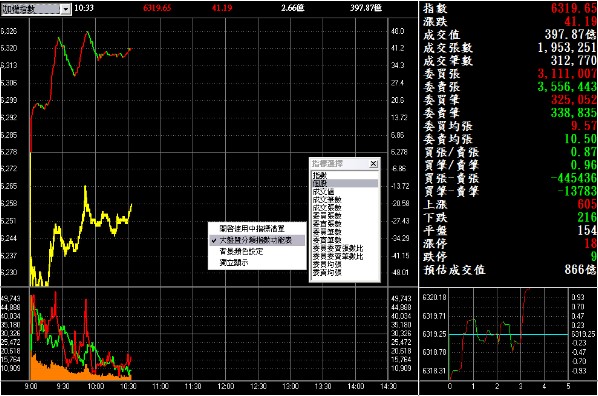Select 委賣均張 at the list bottom
598x396 pixels.
click(327, 272)
